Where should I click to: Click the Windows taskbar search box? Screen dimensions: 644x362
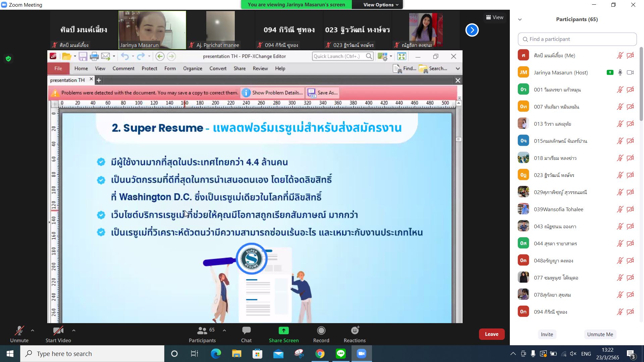[x=92, y=354]
